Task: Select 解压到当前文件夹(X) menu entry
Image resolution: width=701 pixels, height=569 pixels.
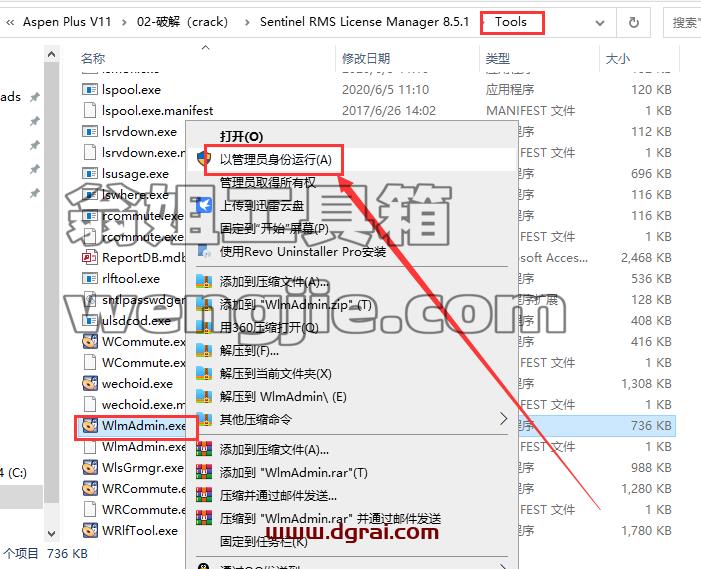Action: [x=275, y=374]
